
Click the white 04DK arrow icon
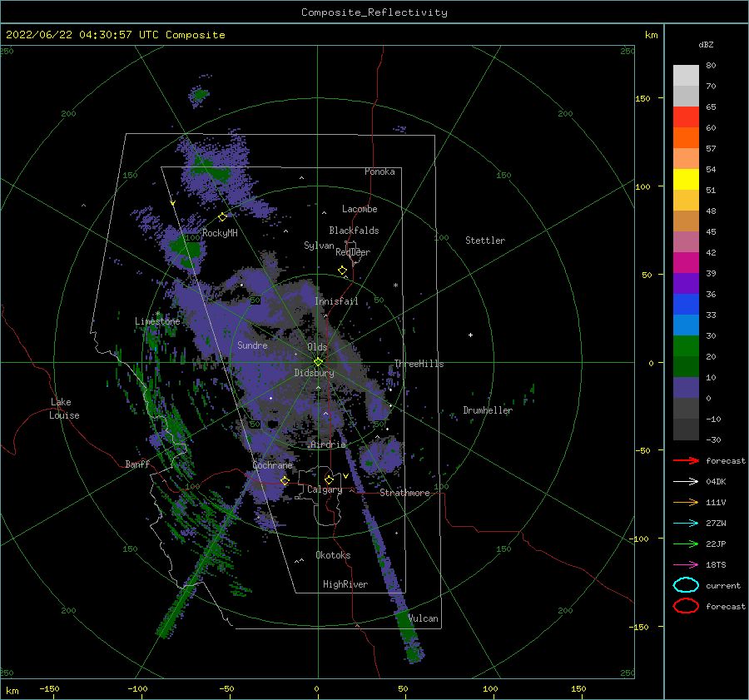686,482
